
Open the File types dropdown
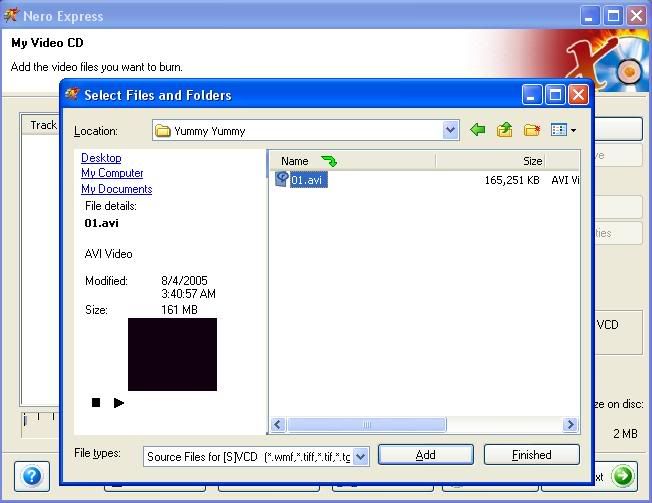(x=361, y=457)
